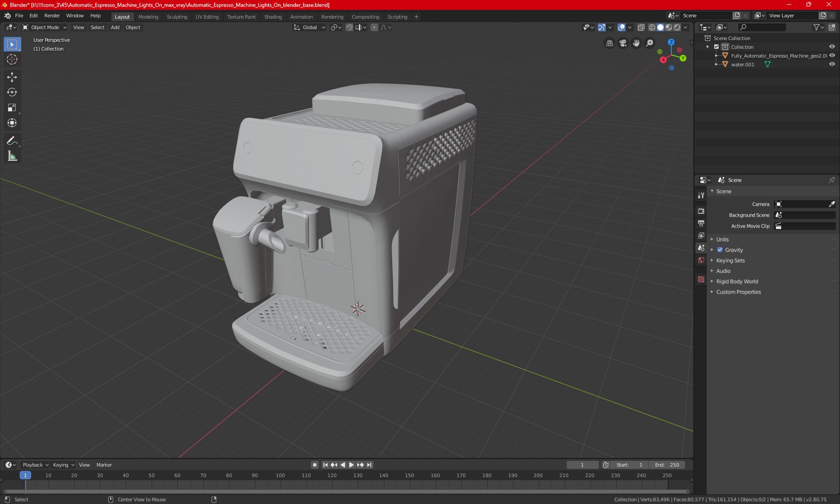Image resolution: width=840 pixels, height=504 pixels.
Task: Toggle camera view icon in viewport
Action: (623, 43)
